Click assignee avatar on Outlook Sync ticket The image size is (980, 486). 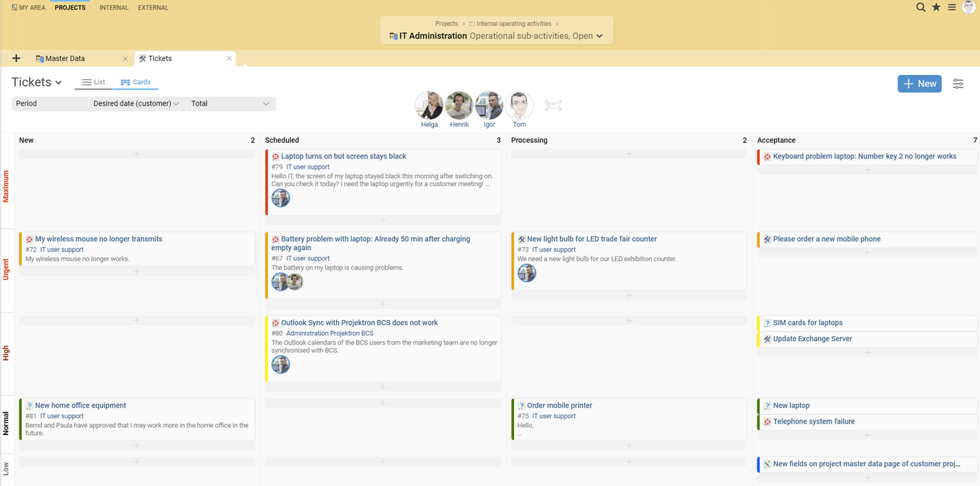pos(281,365)
